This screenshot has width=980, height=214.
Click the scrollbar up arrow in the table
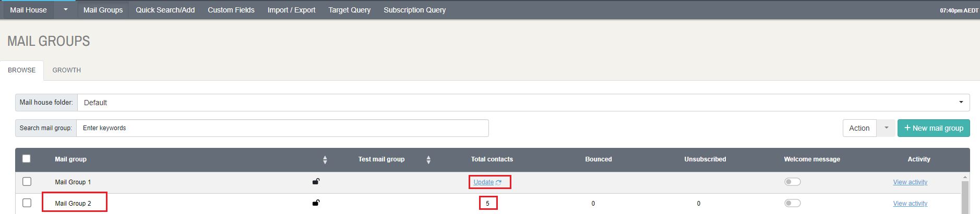965,178
